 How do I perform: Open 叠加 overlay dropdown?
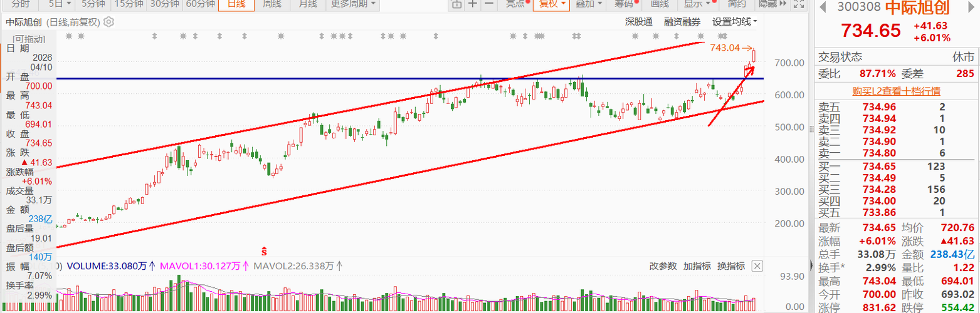coord(589,4)
